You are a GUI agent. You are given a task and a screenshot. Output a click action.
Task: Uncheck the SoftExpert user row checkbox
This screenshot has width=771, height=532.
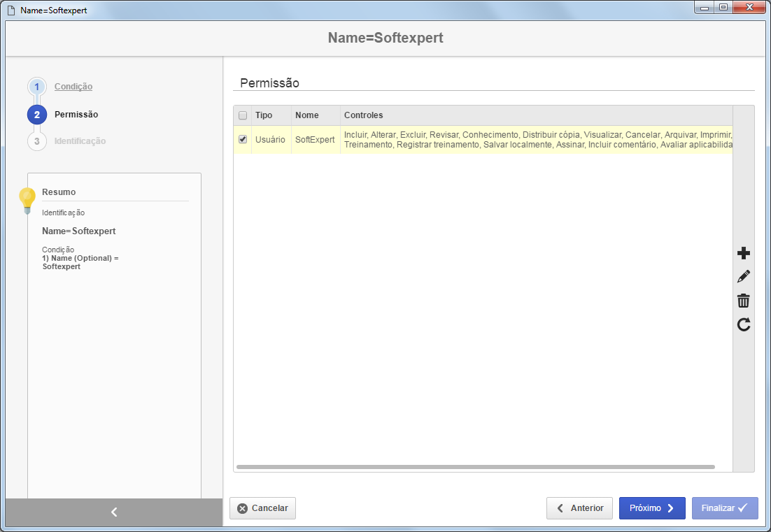pyautogui.click(x=242, y=140)
